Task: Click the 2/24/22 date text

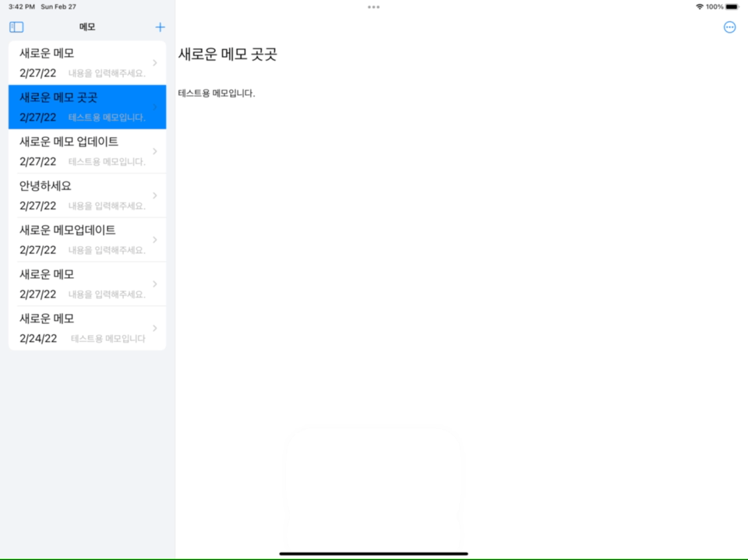Action: (38, 339)
